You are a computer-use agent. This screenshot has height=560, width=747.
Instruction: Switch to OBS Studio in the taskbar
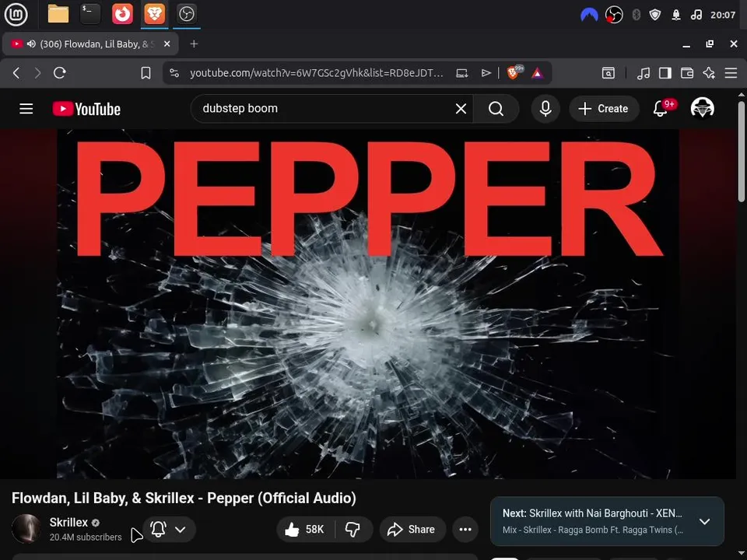pos(186,14)
